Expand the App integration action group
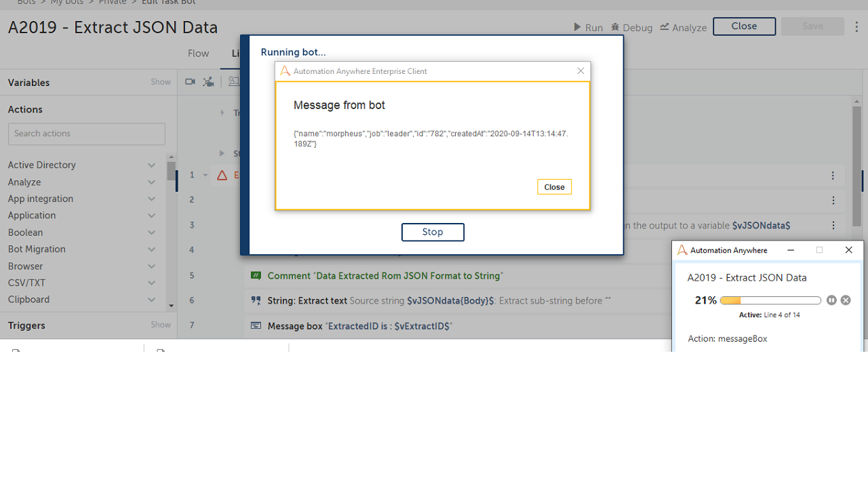This screenshot has height=488, width=868. tap(152, 199)
